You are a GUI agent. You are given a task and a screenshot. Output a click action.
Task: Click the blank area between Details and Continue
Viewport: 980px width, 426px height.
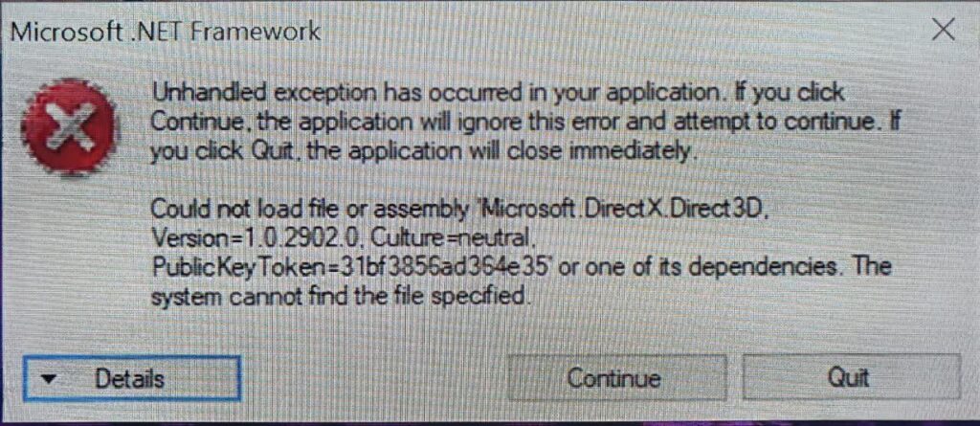(x=374, y=378)
